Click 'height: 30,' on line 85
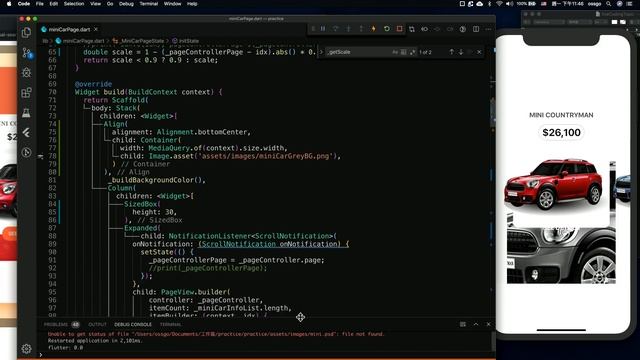The width and height of the screenshot is (640, 360). [155, 212]
